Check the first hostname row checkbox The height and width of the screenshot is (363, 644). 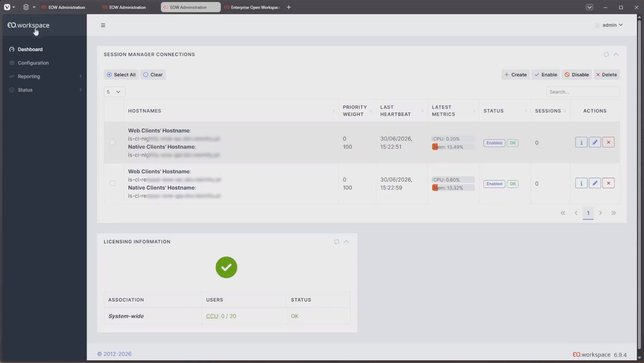(x=113, y=143)
